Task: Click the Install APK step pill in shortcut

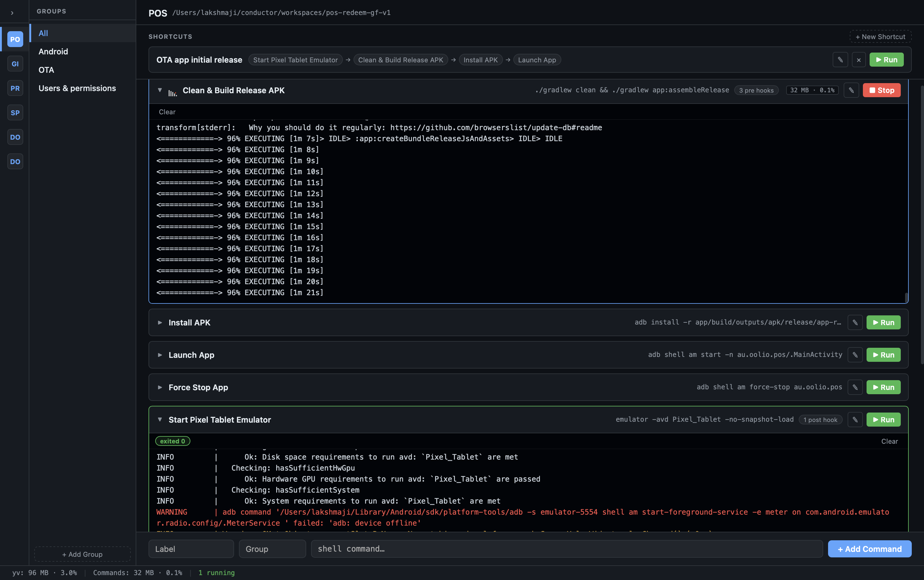Action: (x=481, y=60)
